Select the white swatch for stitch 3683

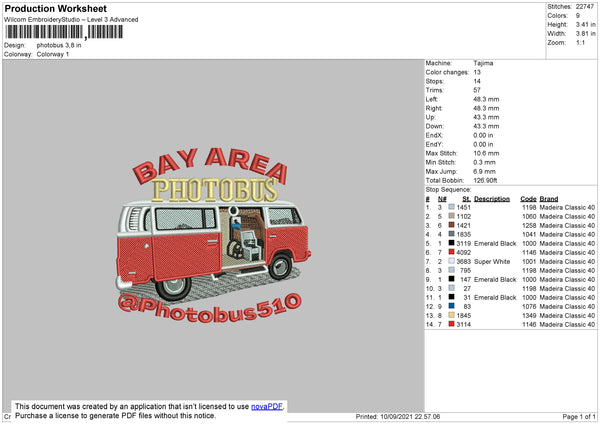point(452,261)
